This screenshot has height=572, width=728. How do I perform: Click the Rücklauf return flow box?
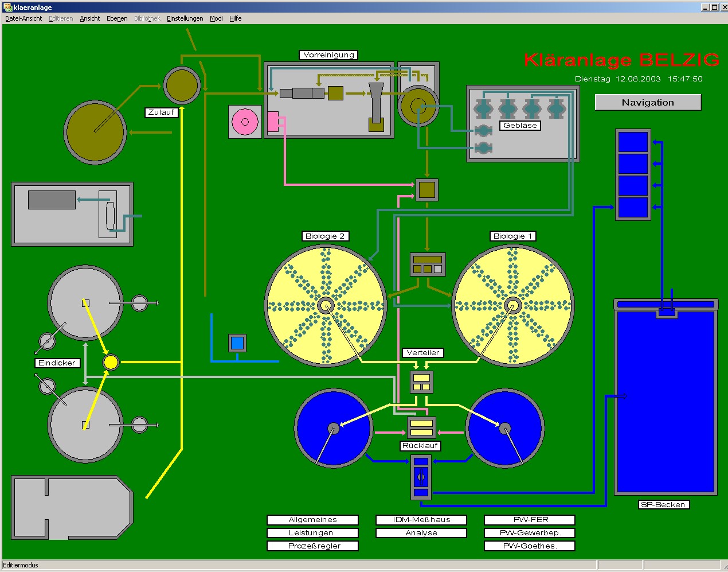421,428
